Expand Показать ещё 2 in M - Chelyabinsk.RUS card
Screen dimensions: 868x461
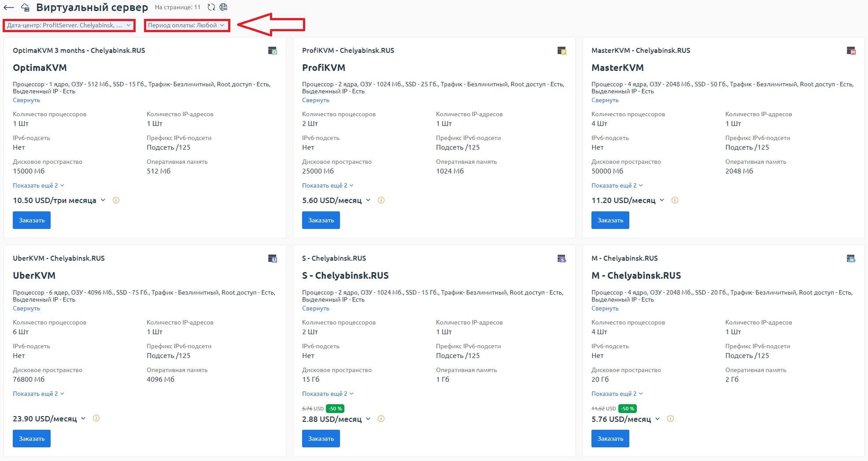click(x=617, y=394)
